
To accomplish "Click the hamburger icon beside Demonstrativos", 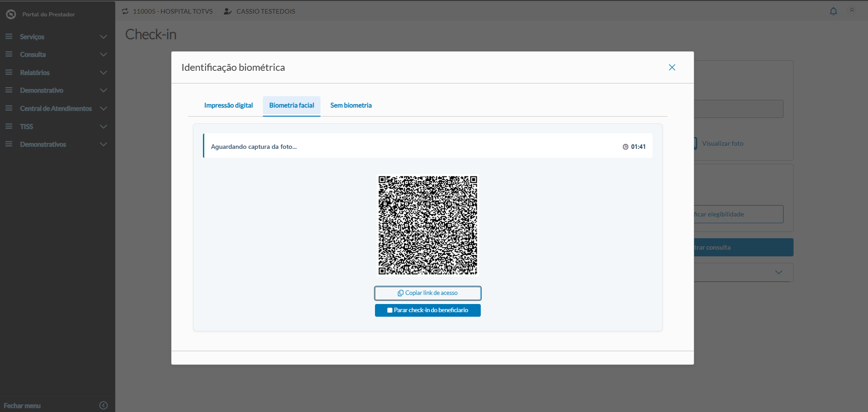I will (9, 144).
